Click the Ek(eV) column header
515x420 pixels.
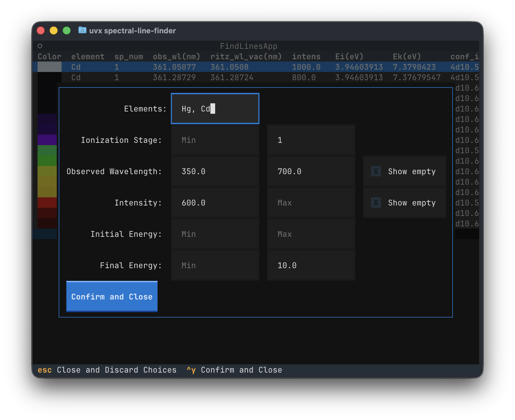click(407, 56)
